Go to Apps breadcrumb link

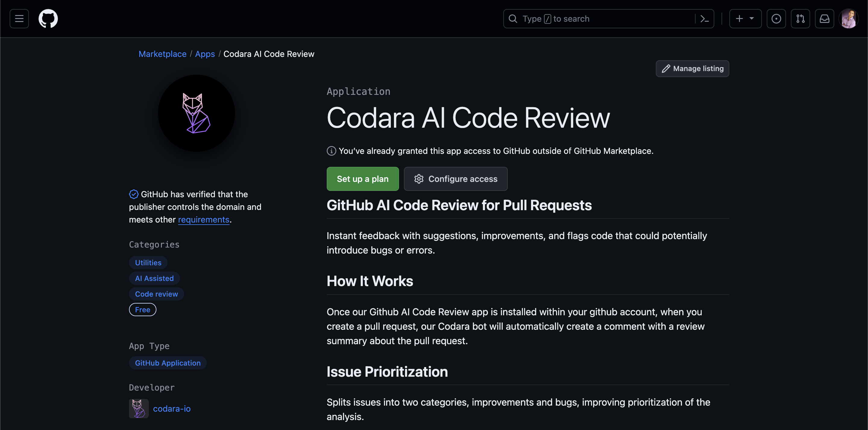pyautogui.click(x=205, y=54)
